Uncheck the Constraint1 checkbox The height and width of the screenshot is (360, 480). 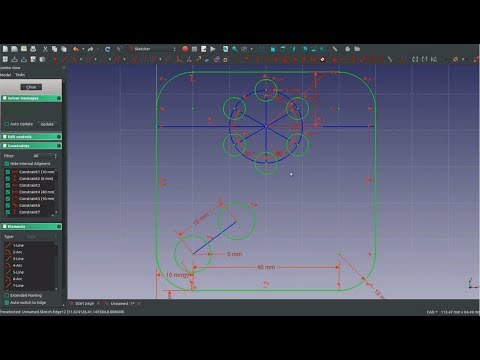click(8, 172)
